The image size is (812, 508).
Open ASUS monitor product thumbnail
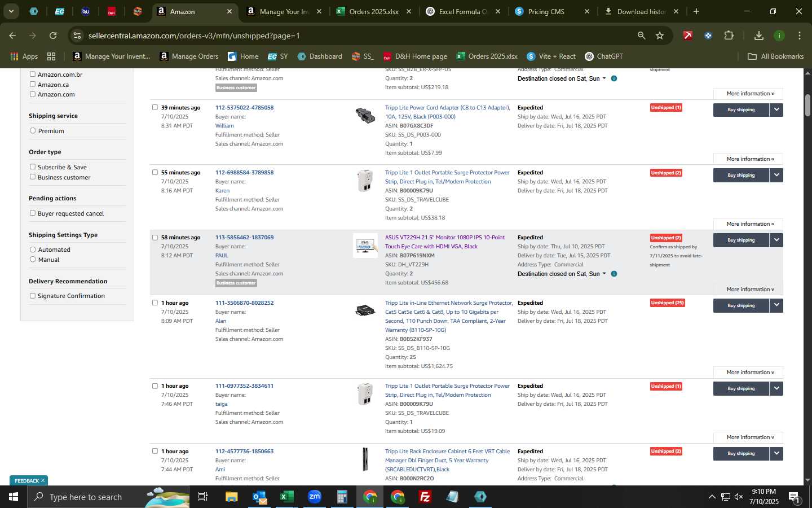(x=365, y=246)
